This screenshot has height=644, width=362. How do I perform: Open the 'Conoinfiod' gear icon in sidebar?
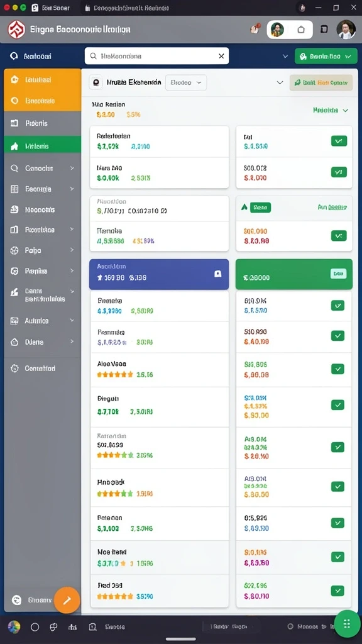coord(14,369)
